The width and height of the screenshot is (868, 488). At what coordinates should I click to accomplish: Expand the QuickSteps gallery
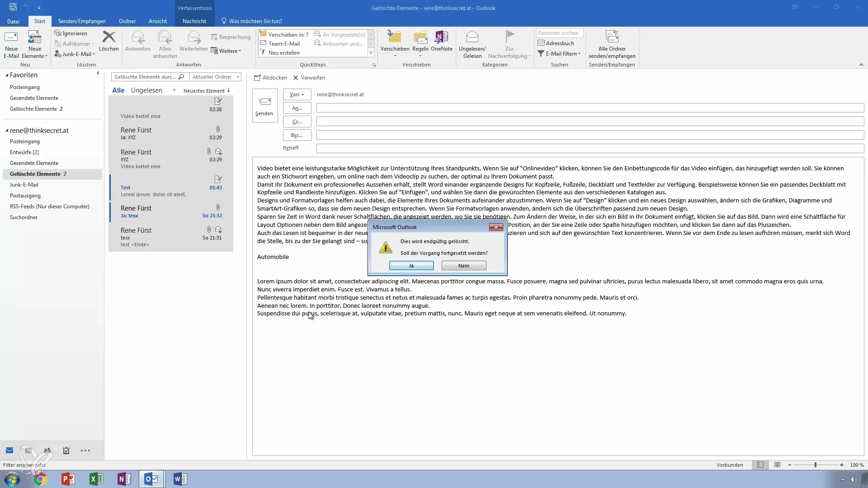pyautogui.click(x=371, y=53)
